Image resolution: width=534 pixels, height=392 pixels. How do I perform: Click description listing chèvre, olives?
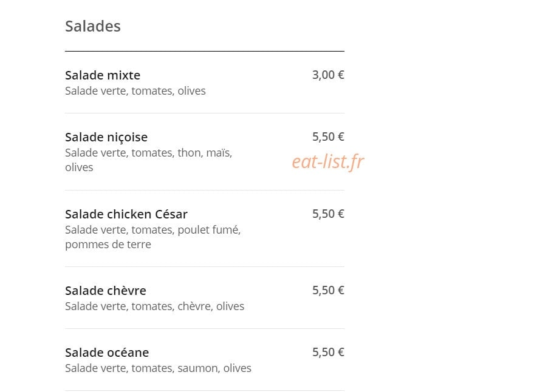point(155,306)
